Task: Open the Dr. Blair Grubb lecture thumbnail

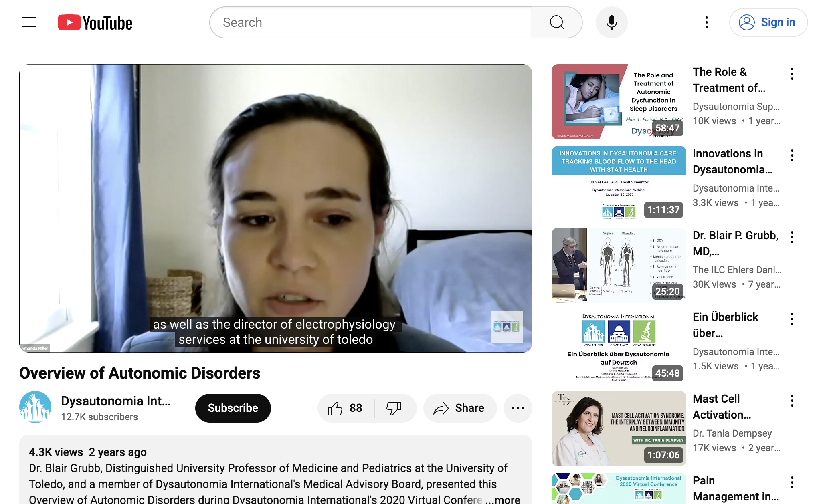Action: (619, 265)
